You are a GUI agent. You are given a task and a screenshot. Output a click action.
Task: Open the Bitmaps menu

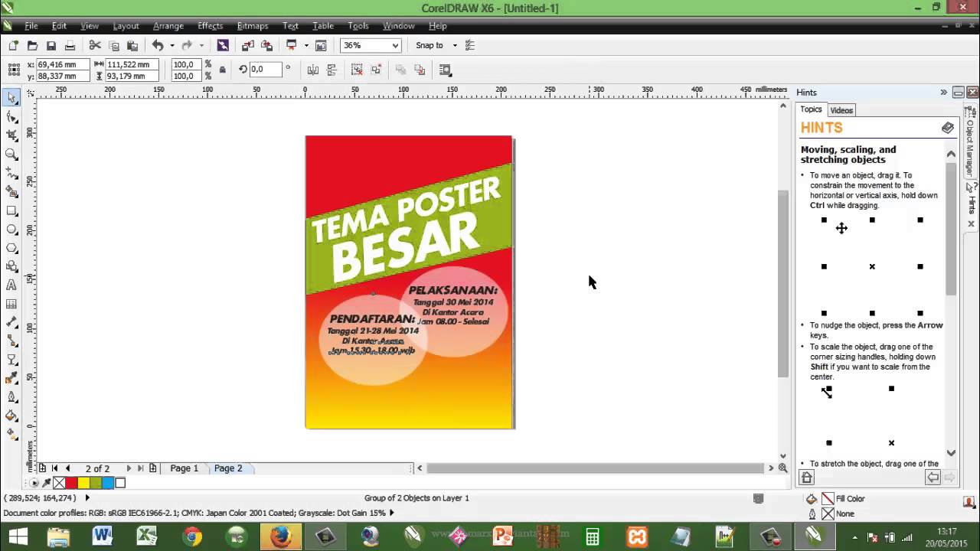(x=253, y=26)
